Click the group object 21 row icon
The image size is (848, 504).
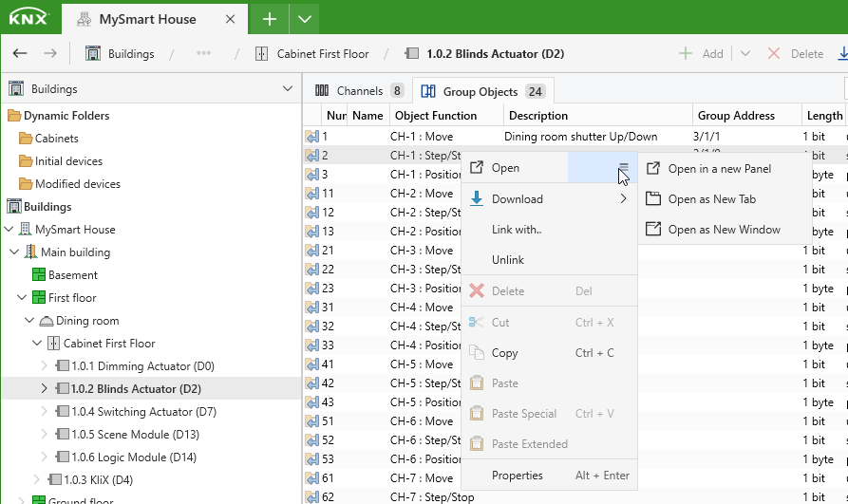tap(312, 251)
